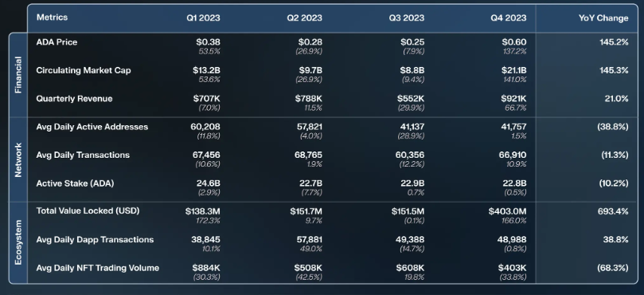
Task: Select Total Value Locked (USD) label
Action: coord(88,211)
